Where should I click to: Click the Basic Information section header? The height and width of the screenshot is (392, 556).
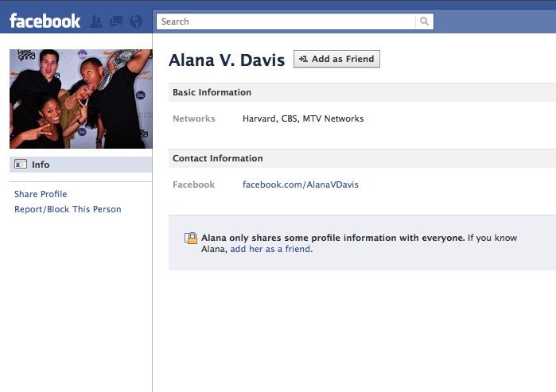(x=212, y=92)
